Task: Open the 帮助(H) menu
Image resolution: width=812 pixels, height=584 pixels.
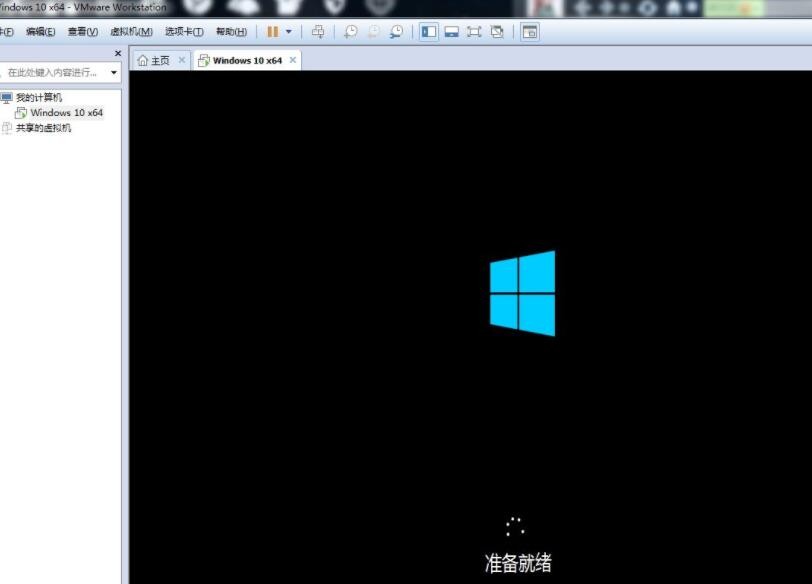Action: [231, 32]
